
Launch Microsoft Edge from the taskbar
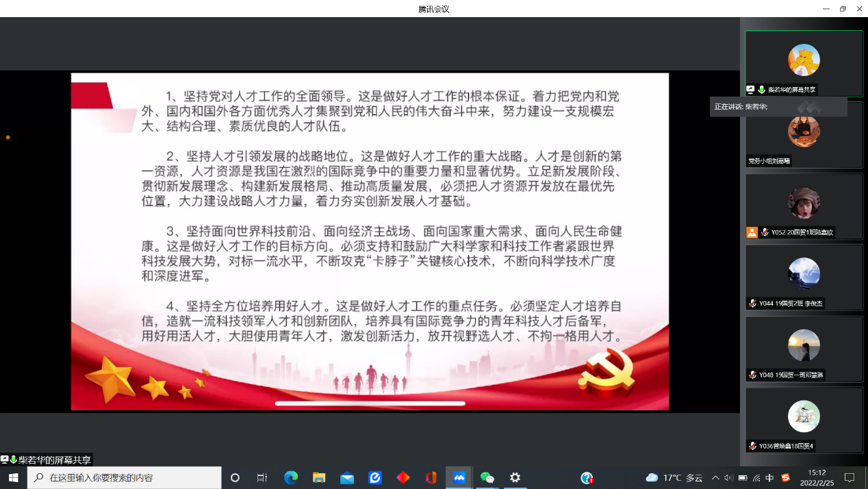(x=291, y=477)
